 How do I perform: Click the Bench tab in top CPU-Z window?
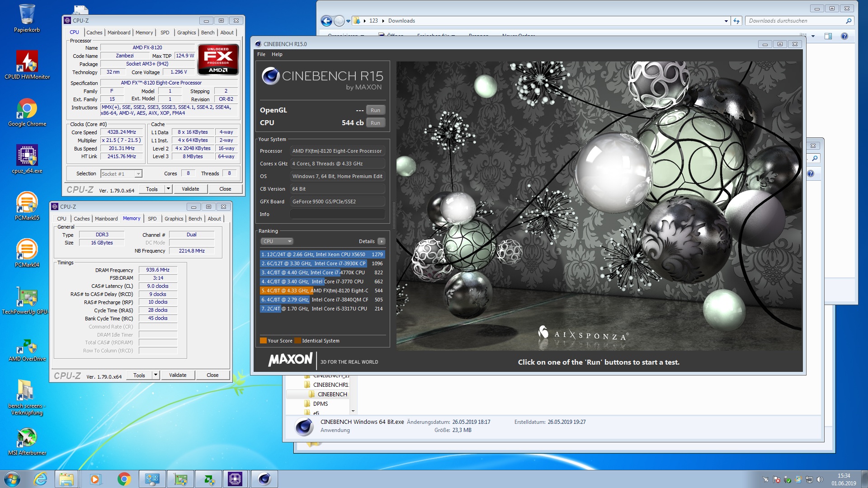coord(208,33)
